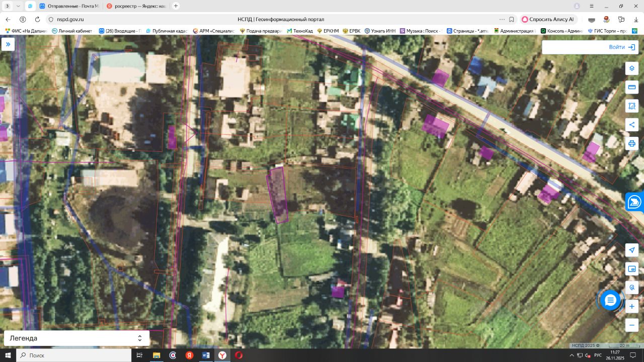Screen dimensions: 644x362
Task: Open the browser hamburger menu
Action: (591, 6)
